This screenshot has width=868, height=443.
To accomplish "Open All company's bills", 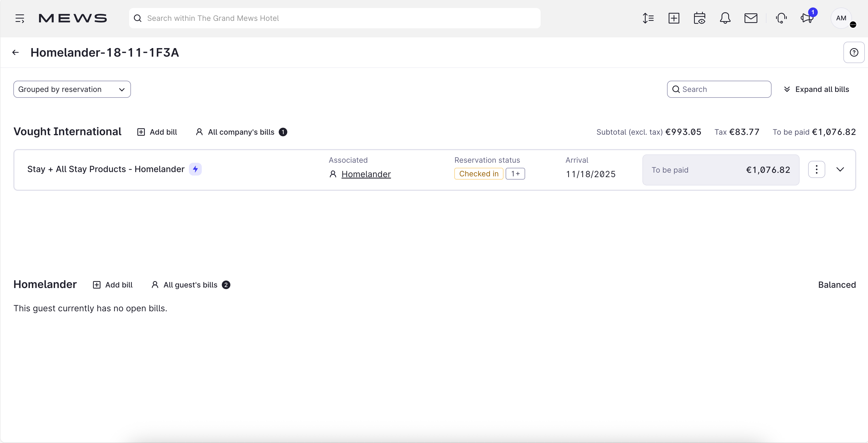I will [241, 132].
